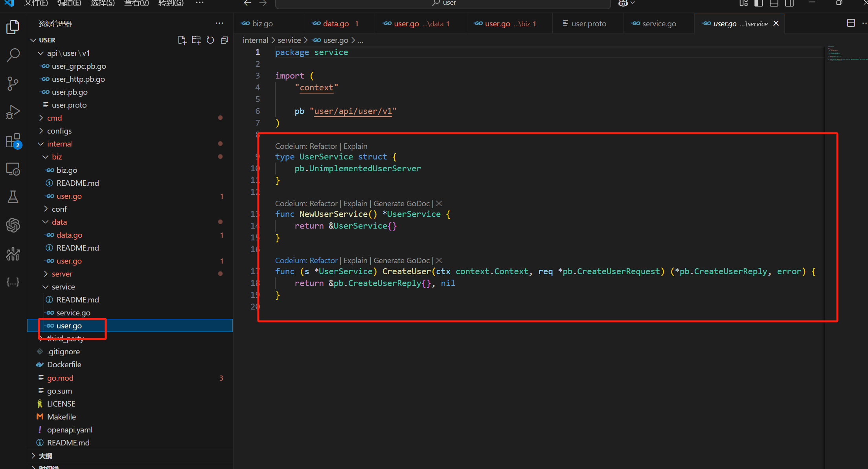Screen dimensions: 868x469
Task: Collapse all folders in explorer
Action: [224, 40]
